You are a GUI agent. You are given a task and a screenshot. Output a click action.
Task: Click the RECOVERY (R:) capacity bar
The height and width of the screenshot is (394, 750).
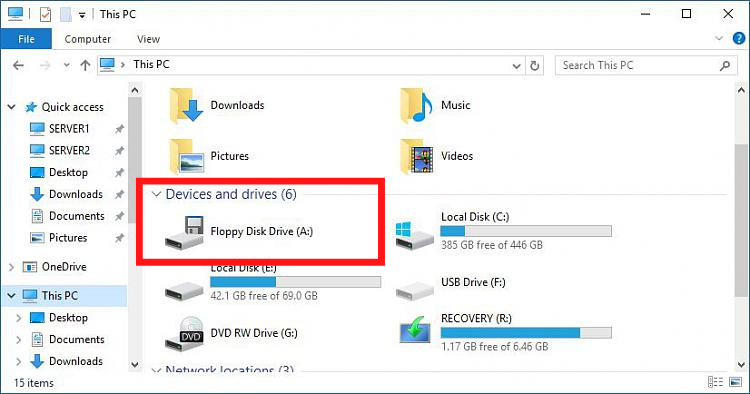tap(526, 333)
